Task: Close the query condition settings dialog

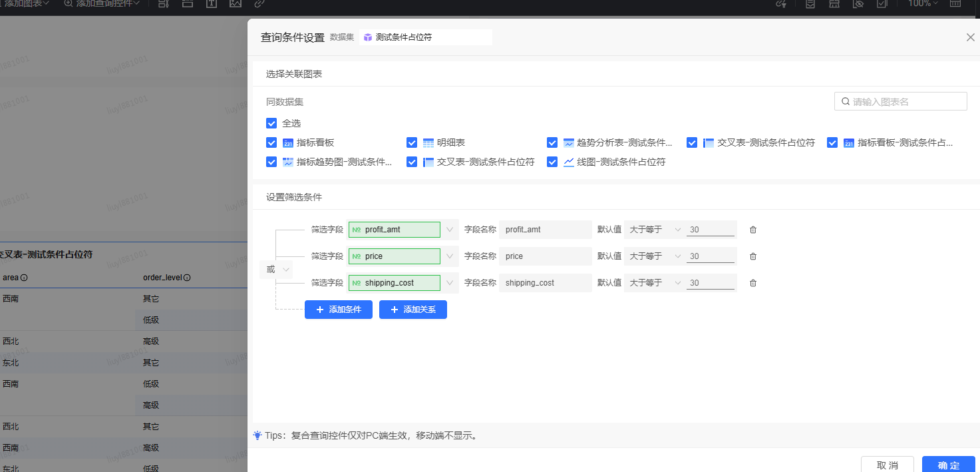Action: (x=970, y=37)
